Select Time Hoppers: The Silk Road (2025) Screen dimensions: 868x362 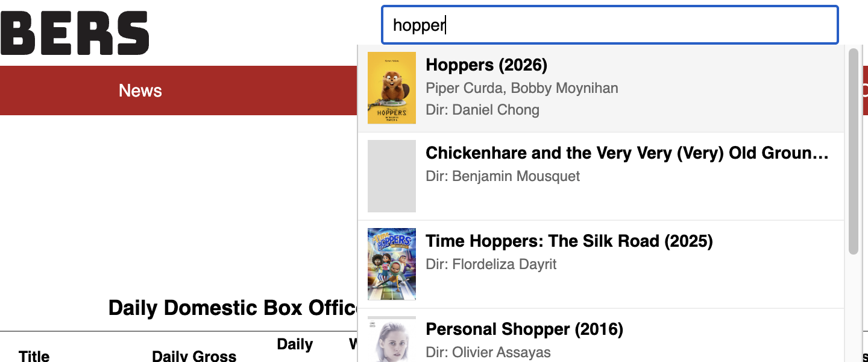pyautogui.click(x=569, y=241)
